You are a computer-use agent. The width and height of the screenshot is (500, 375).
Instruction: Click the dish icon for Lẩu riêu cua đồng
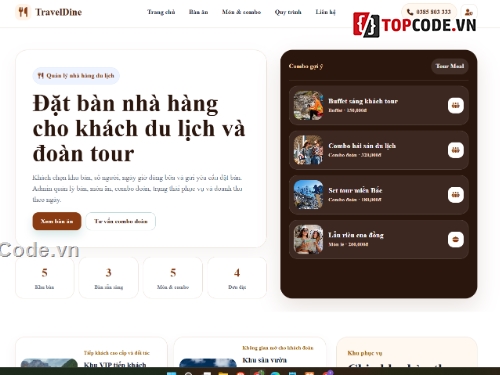(x=456, y=239)
